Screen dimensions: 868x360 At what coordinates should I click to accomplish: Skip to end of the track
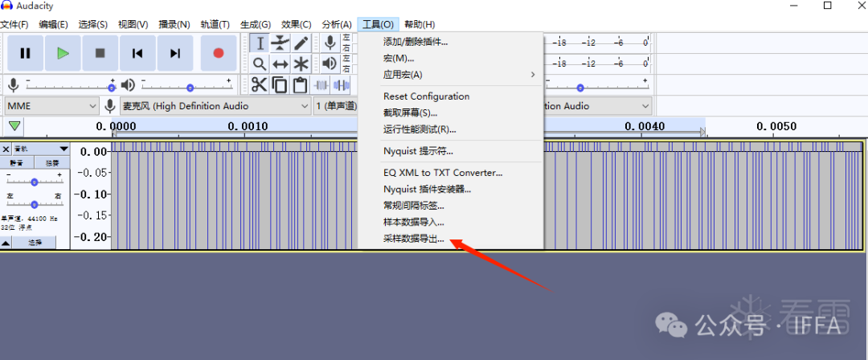(175, 53)
